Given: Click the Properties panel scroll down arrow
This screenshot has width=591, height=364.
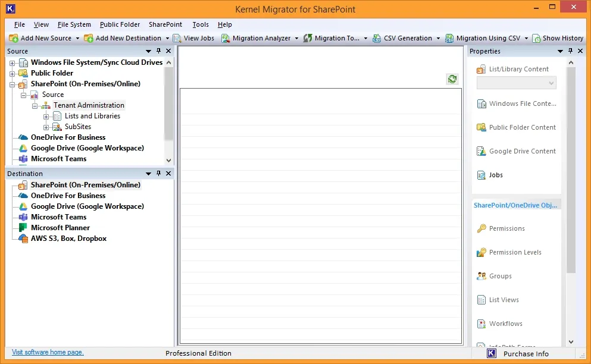Looking at the screenshot, I should click(x=571, y=342).
